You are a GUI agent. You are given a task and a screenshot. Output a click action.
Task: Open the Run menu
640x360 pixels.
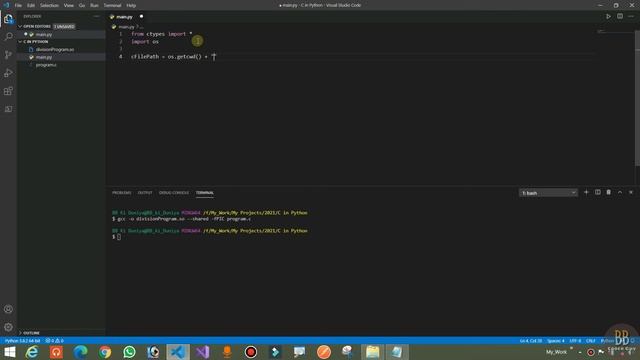94,5
